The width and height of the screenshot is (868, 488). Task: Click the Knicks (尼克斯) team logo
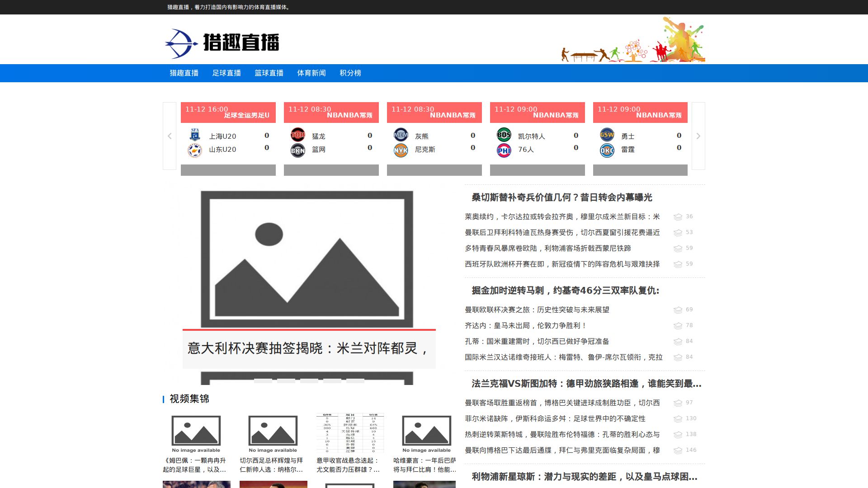[401, 150]
